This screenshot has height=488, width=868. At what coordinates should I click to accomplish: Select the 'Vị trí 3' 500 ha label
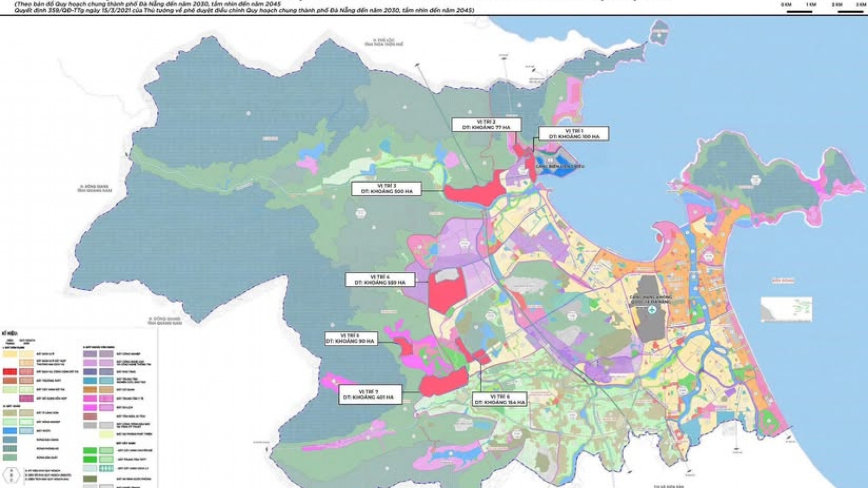(x=386, y=189)
